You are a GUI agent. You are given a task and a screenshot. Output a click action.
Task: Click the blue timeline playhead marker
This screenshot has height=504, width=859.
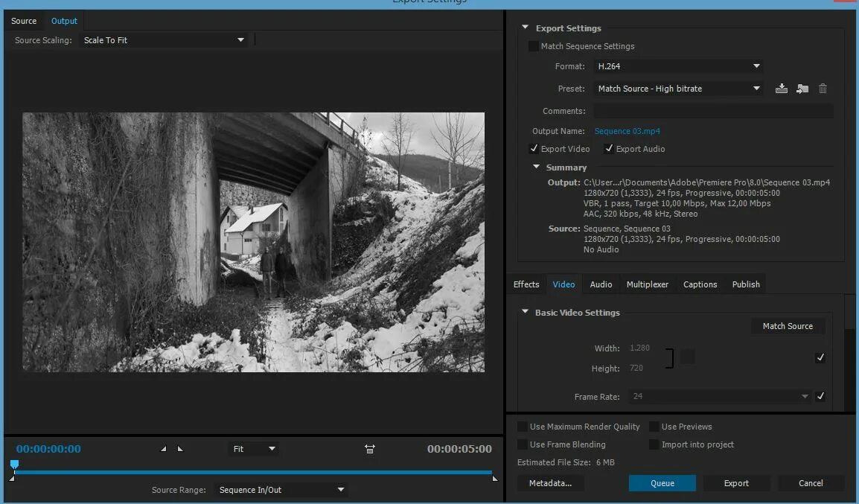coord(15,465)
